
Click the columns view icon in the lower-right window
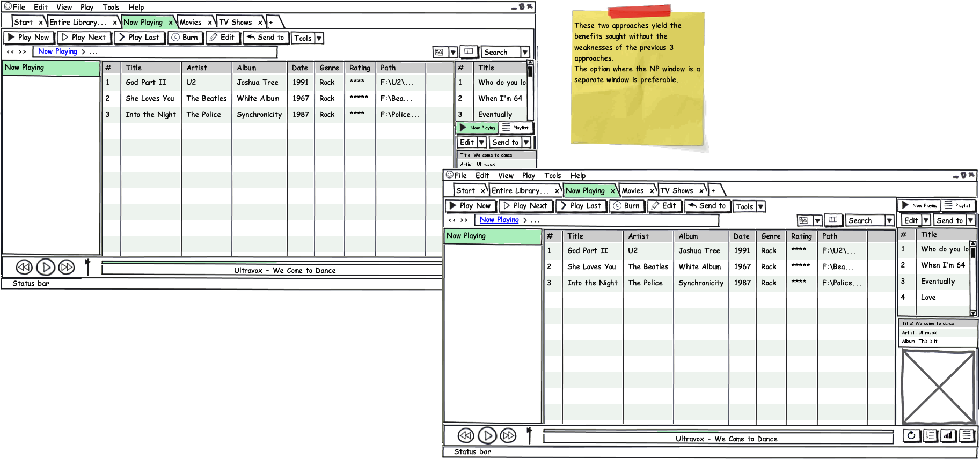[x=833, y=220]
